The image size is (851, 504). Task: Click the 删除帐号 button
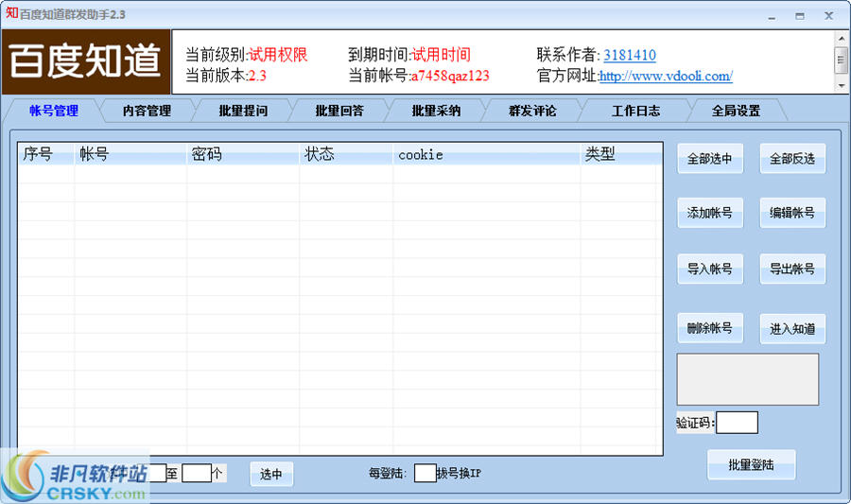(x=710, y=328)
